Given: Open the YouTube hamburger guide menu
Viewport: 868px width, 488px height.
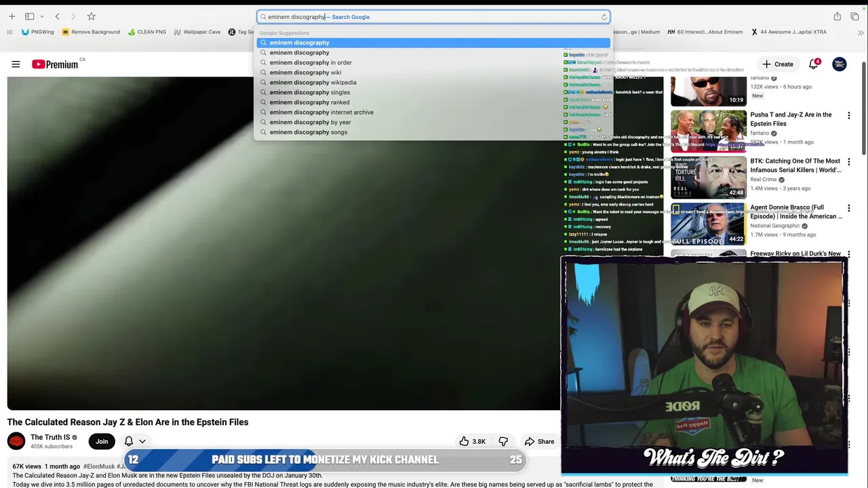Looking at the screenshot, I should point(16,64).
